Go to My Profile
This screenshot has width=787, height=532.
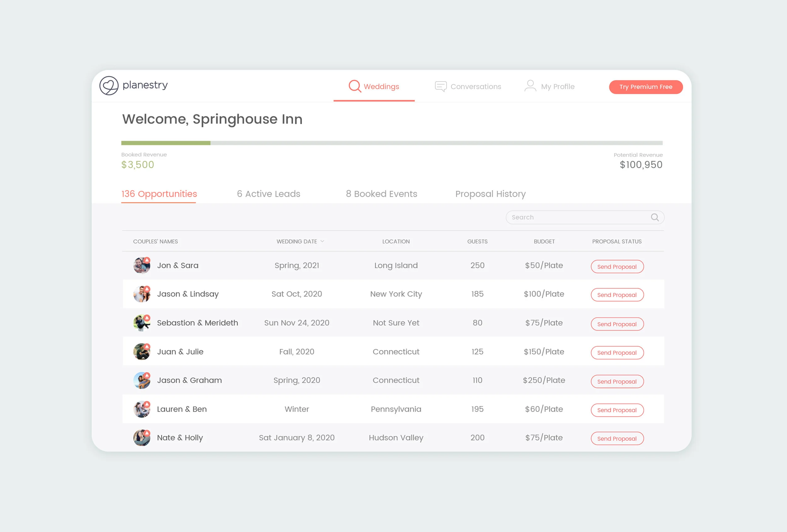[549, 86]
